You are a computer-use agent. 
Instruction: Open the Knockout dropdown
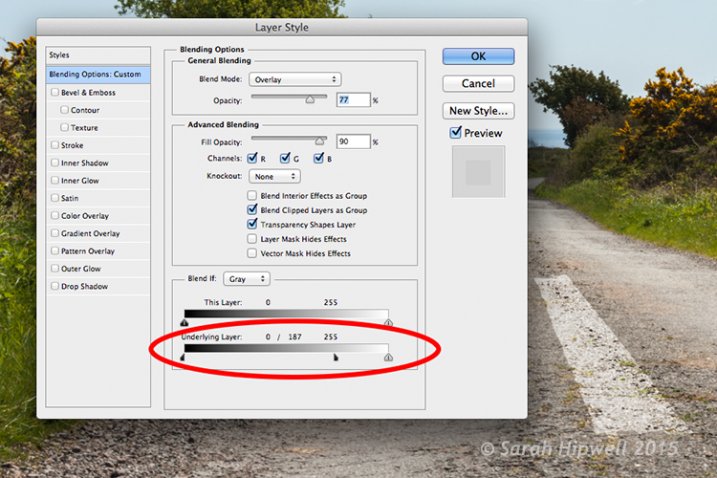(273, 176)
